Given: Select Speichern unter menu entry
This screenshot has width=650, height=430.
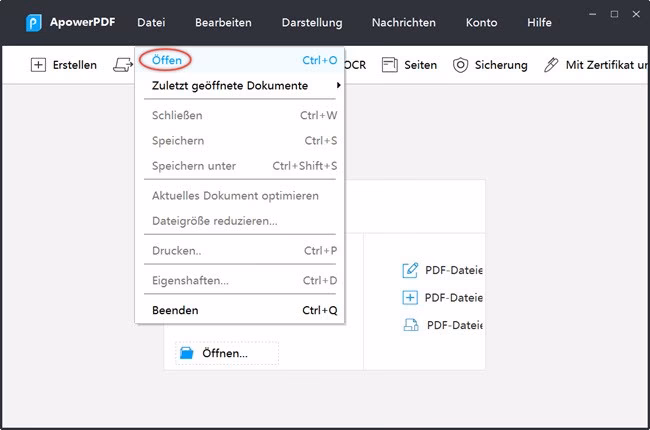Looking at the screenshot, I should (x=240, y=166).
